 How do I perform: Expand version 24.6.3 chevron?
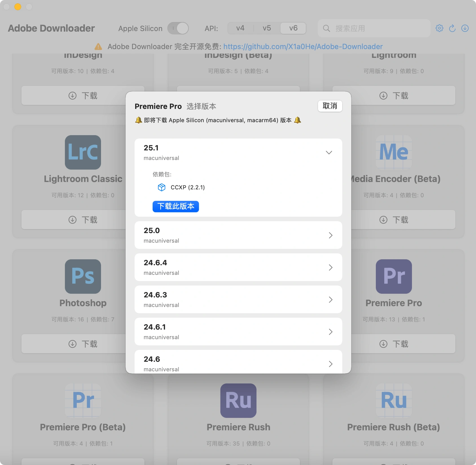[331, 300]
